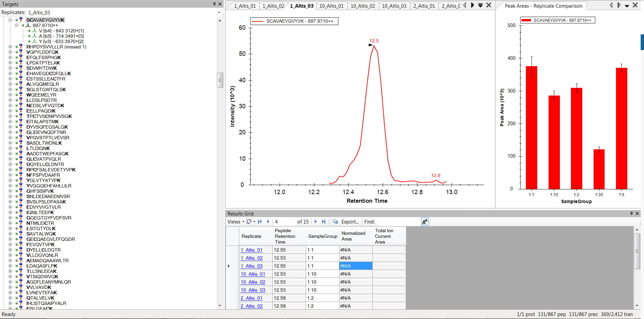Collapse the SCAVAEYGVYVK peptide node

10,20
